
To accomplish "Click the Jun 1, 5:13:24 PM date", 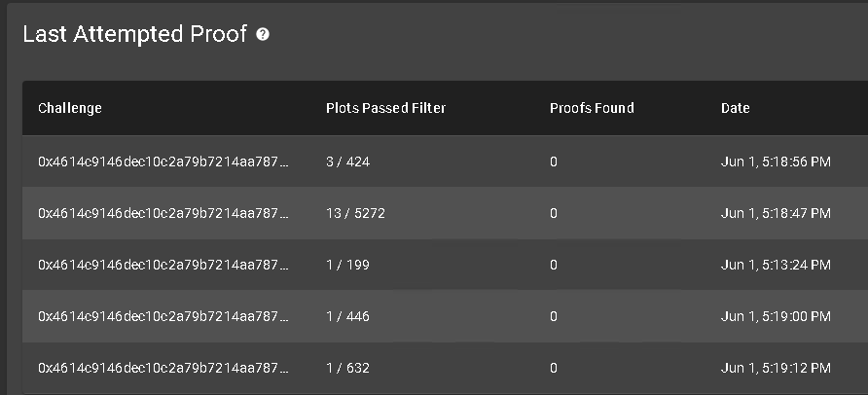I will click(776, 265).
